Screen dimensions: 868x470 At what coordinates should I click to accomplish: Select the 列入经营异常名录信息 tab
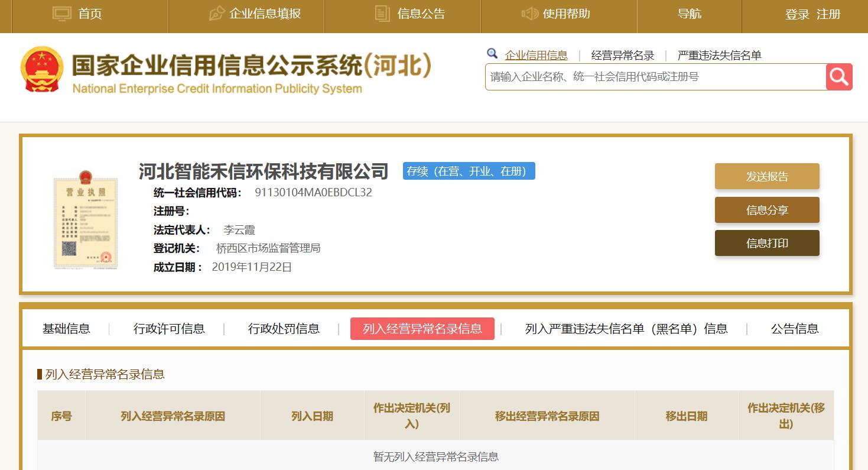[x=422, y=329]
